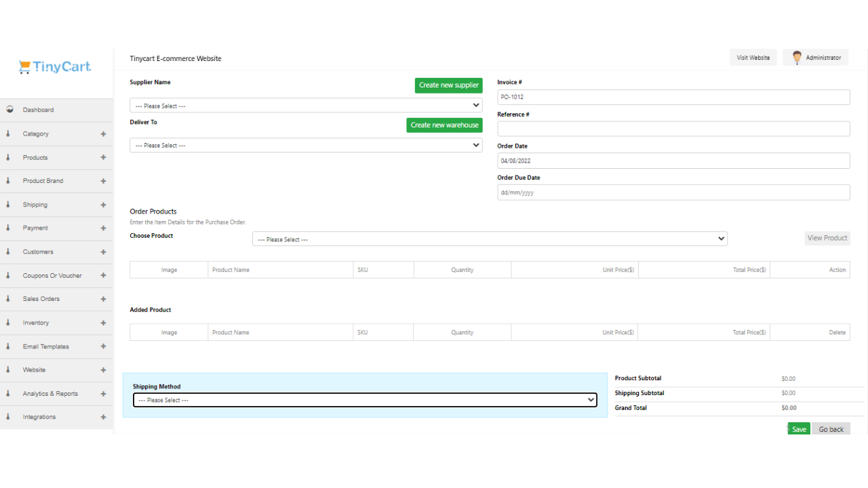Screen dimensions: 868x488
Task: Open the Shipping Method dropdown
Action: coord(365,400)
